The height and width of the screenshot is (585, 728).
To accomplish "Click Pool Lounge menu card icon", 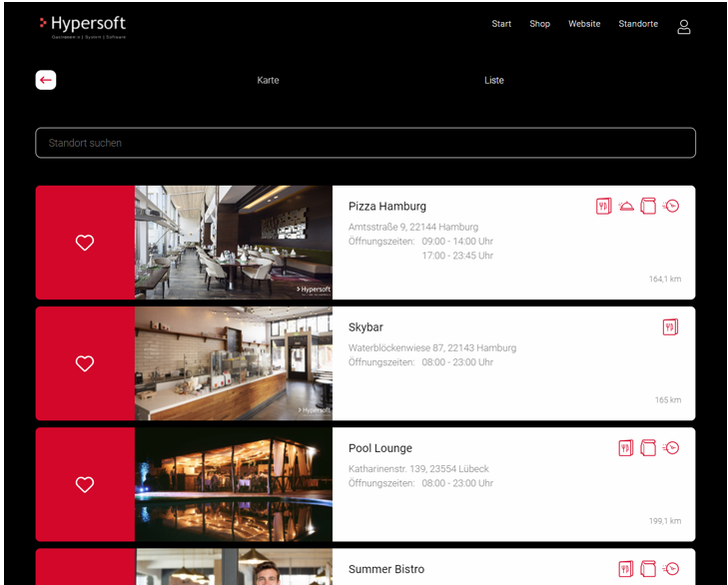I will (626, 448).
